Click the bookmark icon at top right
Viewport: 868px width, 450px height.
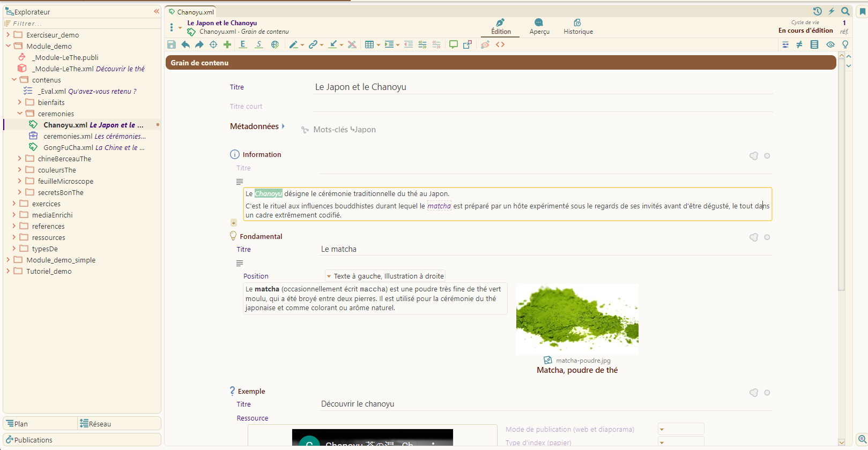tap(863, 12)
